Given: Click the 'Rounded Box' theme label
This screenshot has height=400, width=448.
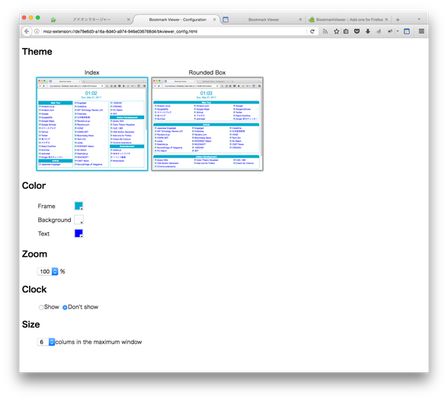Looking at the screenshot, I should pos(207,72).
